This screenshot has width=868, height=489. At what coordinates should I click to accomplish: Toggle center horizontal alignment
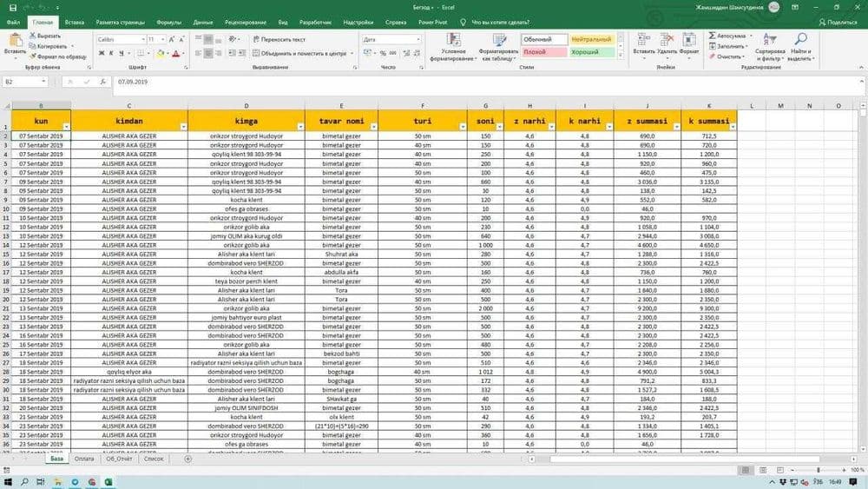click(x=208, y=53)
